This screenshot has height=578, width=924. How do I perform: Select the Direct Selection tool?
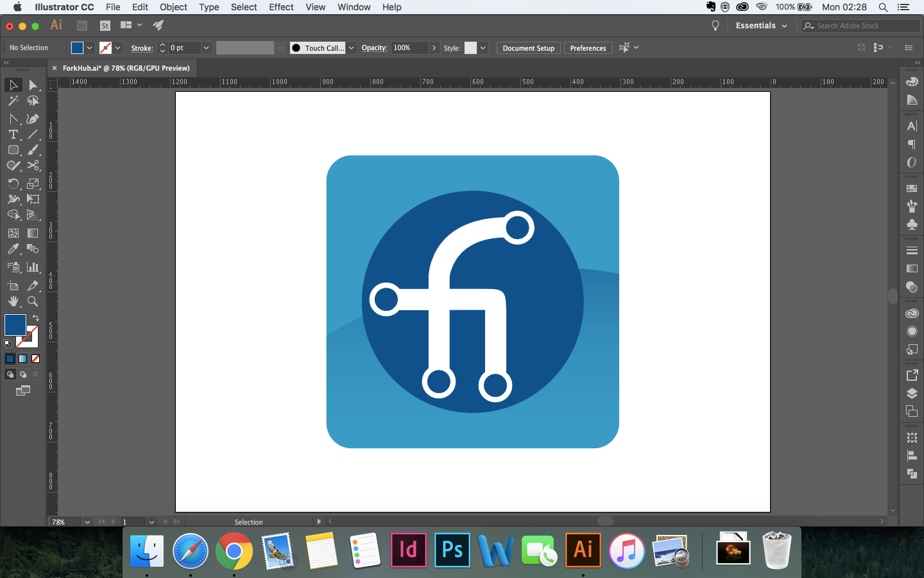coord(33,85)
